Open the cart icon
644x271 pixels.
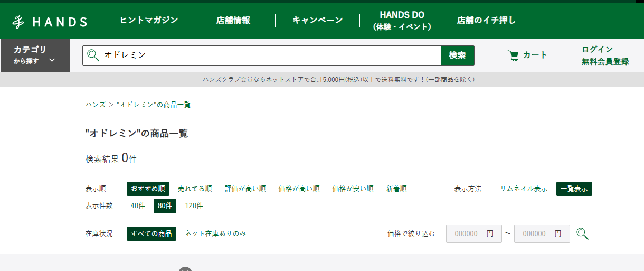click(513, 55)
